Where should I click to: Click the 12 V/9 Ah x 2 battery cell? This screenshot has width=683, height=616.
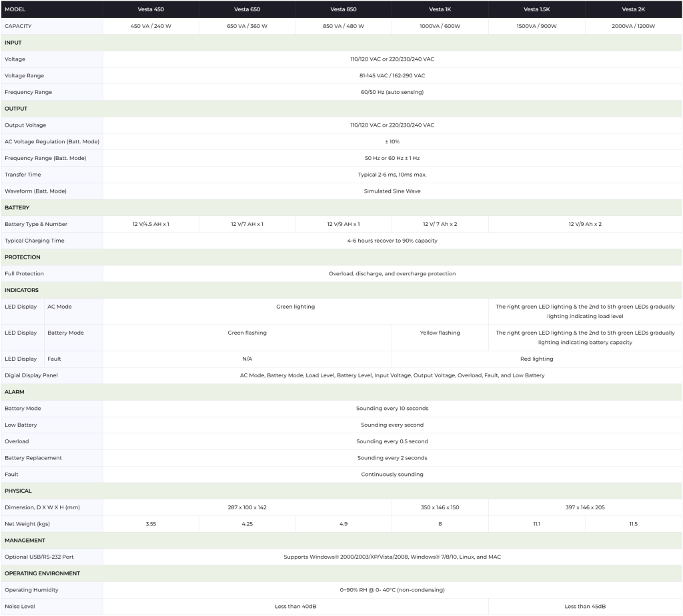click(585, 224)
